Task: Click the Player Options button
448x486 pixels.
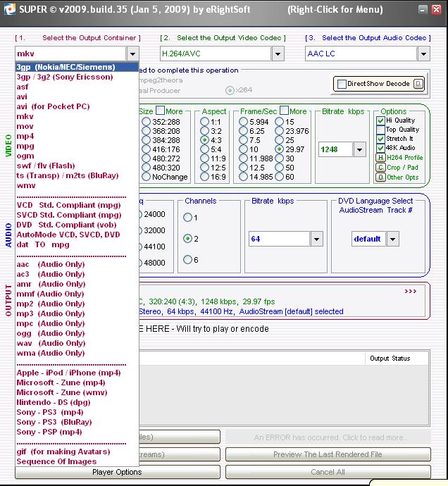Action: pos(118,472)
